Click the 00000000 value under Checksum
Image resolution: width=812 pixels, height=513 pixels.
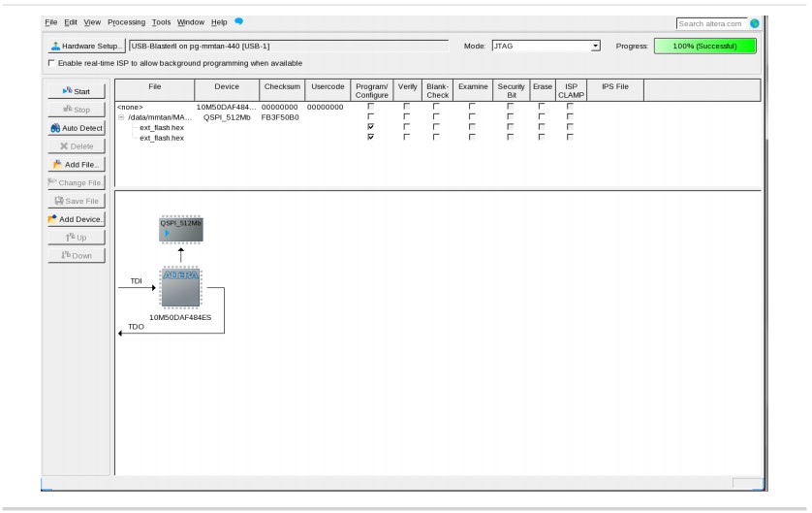tap(280, 107)
